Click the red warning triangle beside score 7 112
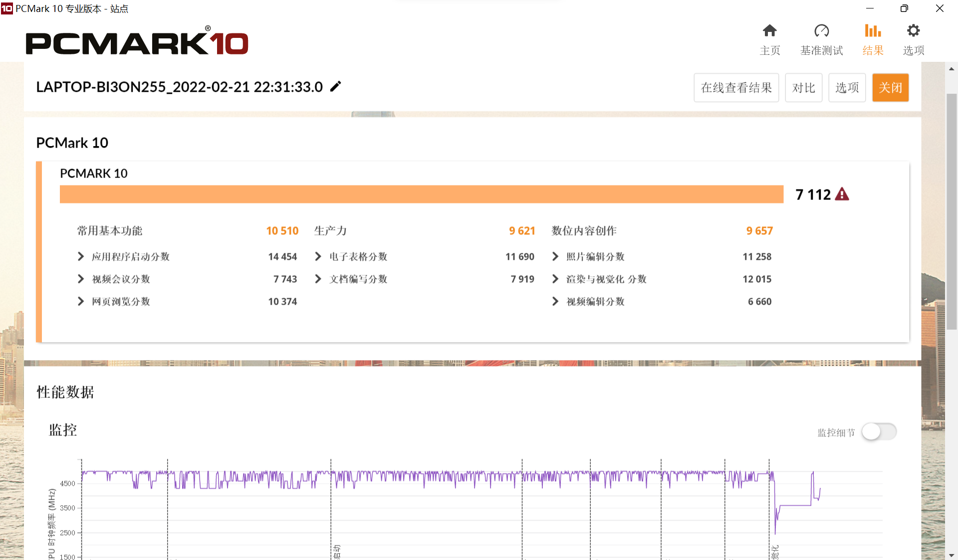Image resolution: width=958 pixels, height=560 pixels. (x=842, y=194)
